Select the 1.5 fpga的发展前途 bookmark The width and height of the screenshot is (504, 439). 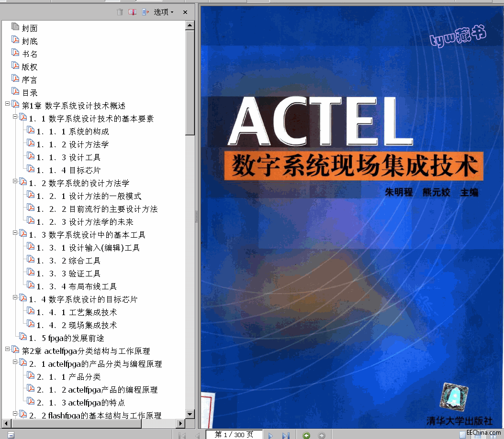pyautogui.click(x=67, y=338)
